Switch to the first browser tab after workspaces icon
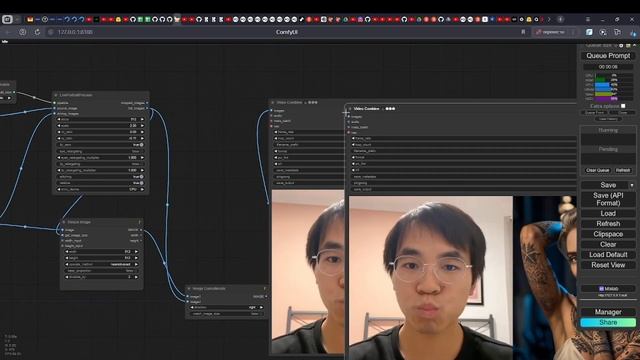This screenshot has height=360, width=640. 29,19
